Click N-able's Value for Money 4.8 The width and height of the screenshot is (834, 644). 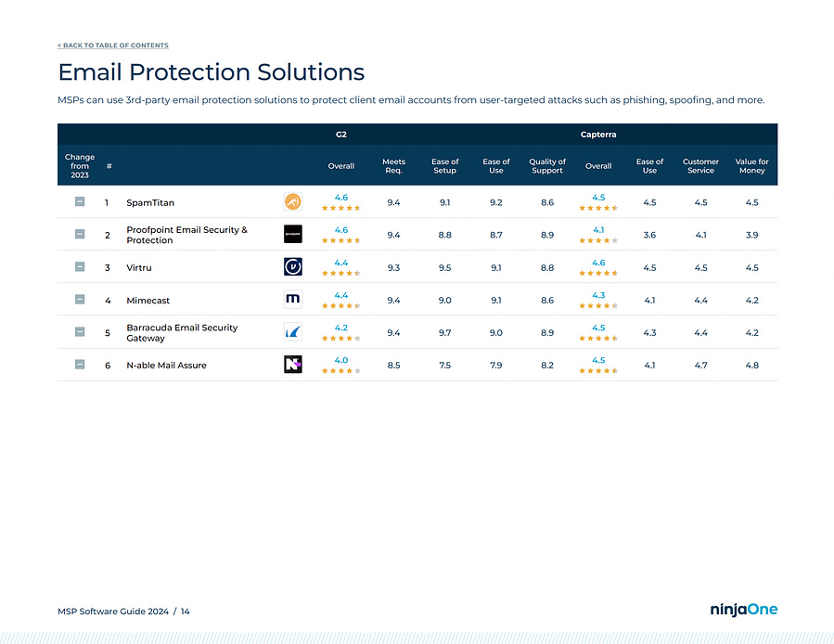coord(751,365)
